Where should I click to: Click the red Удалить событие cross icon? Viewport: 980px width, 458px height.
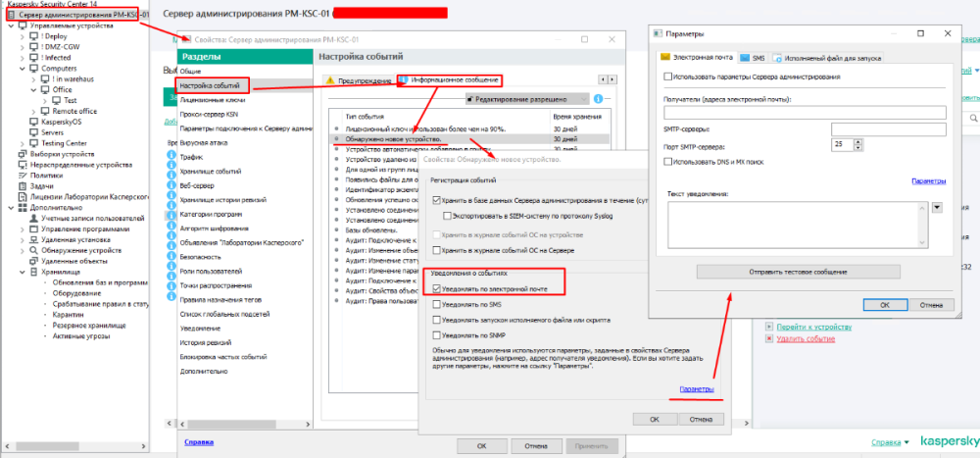click(x=769, y=338)
